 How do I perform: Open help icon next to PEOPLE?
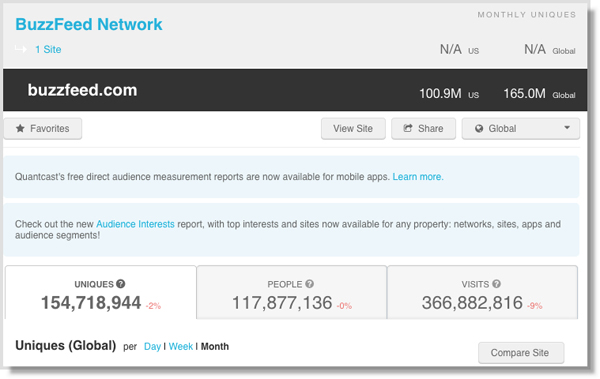point(310,284)
